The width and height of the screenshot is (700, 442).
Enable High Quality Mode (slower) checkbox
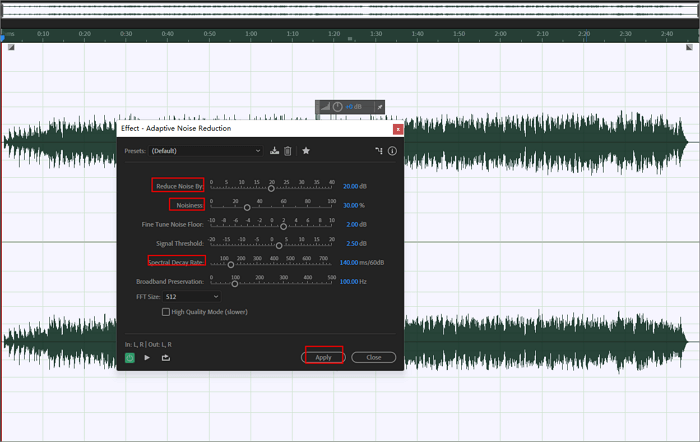click(x=166, y=312)
